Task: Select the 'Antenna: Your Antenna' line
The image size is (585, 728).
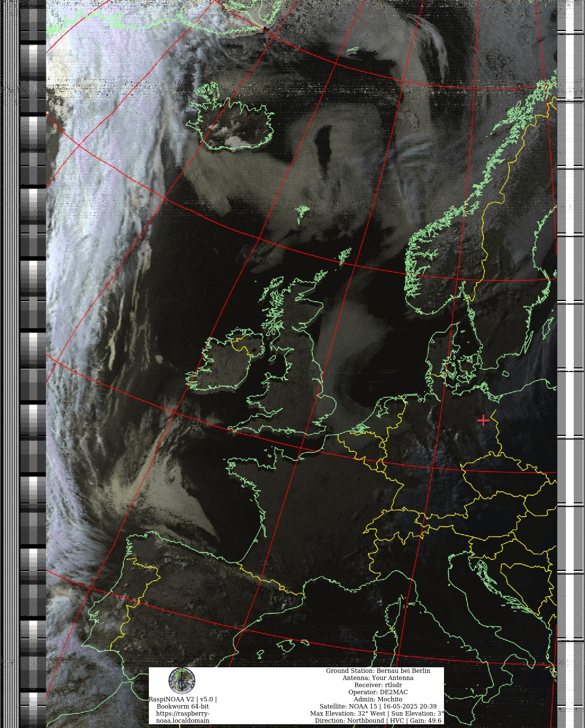Action: click(378, 678)
